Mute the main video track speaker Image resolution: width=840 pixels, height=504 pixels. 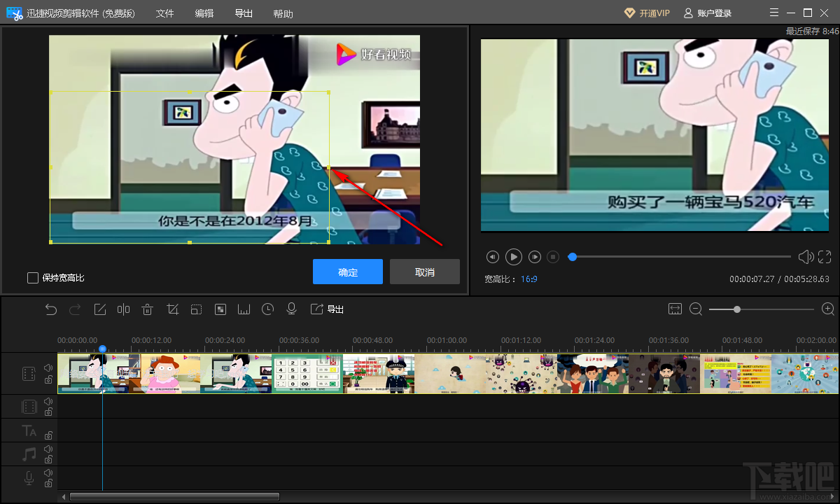tap(48, 367)
